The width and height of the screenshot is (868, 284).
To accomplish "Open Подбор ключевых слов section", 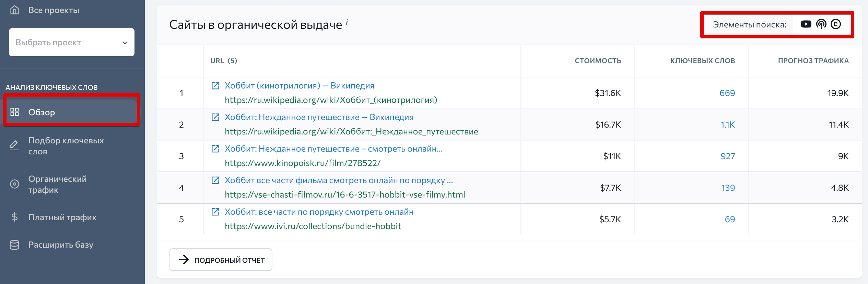I will pos(66,146).
